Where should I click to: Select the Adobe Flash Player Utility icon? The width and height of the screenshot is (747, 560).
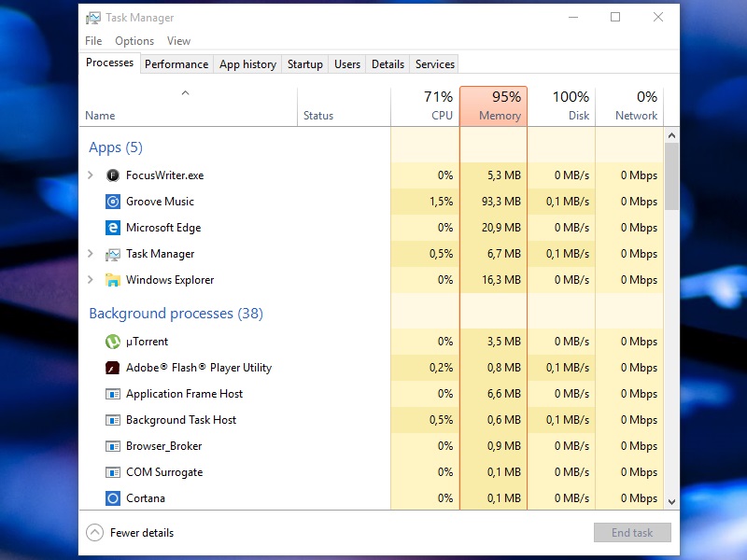tap(112, 368)
